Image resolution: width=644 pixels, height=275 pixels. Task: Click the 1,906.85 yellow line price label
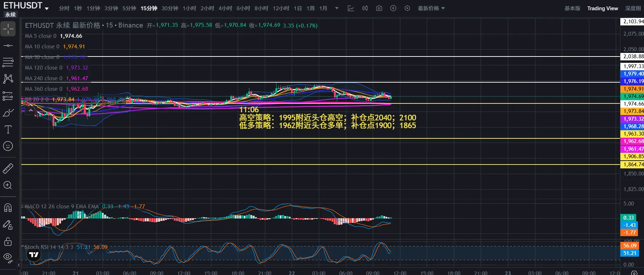point(632,156)
